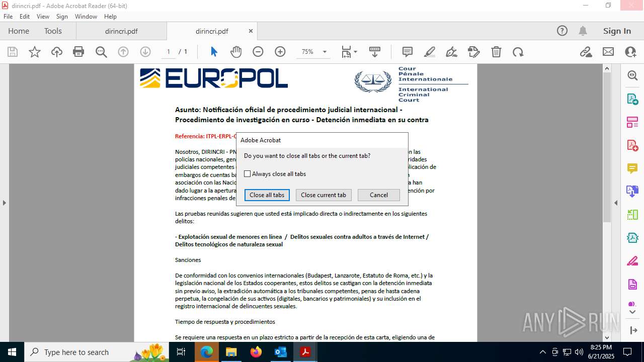
Task: Click the share with others person icon
Action: coord(630,52)
